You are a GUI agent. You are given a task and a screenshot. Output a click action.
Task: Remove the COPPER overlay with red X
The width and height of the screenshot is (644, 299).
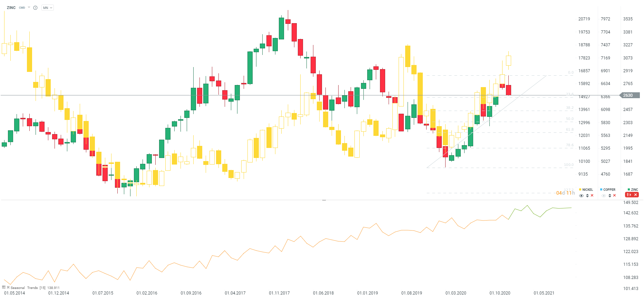[615, 196]
